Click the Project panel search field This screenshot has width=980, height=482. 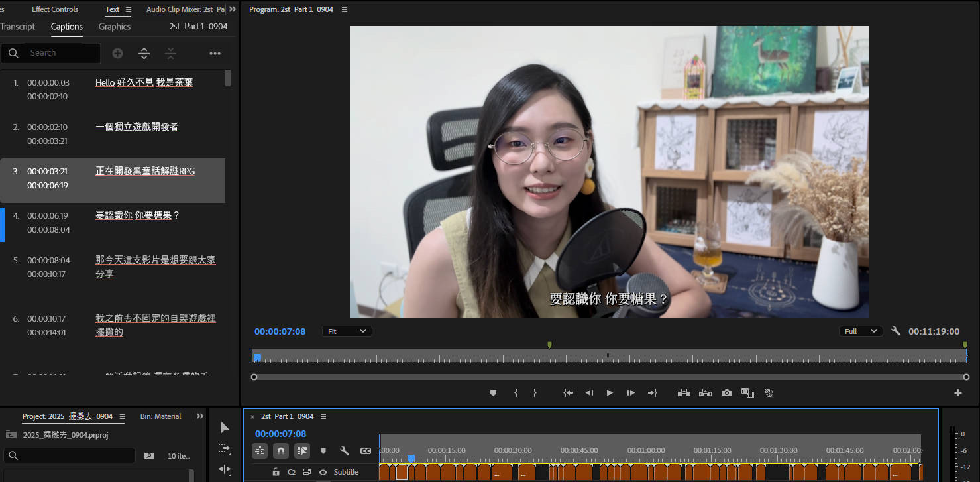[70, 455]
